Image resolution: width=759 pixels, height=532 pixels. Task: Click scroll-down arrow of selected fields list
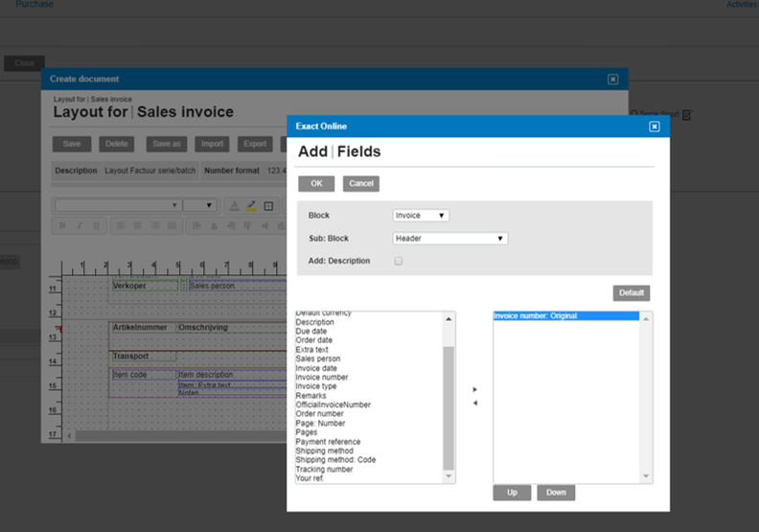tap(646, 476)
